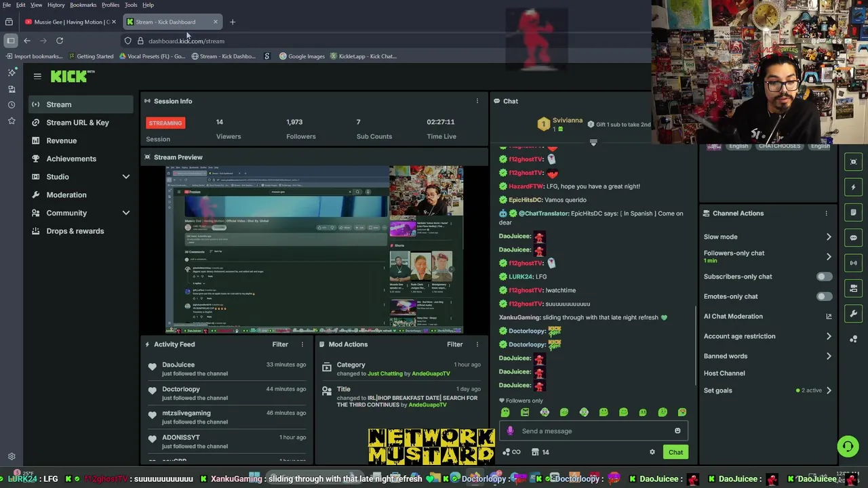Open Mod Actions three-dot options
868x488 pixels.
coord(477,344)
